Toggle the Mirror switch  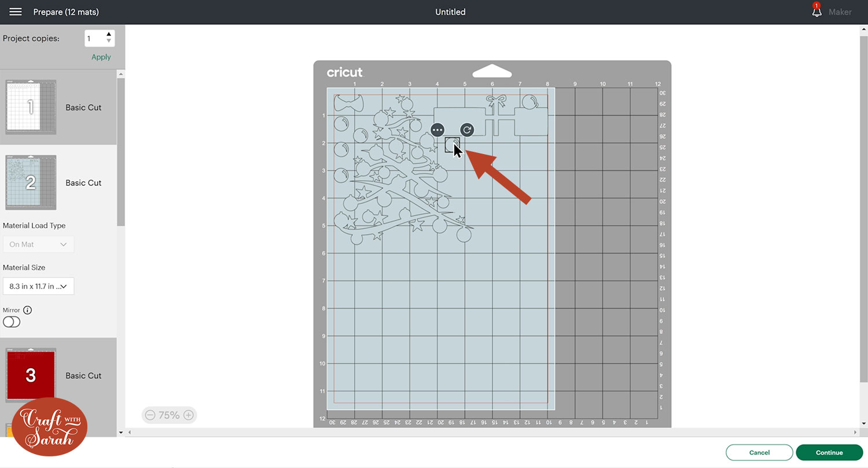(x=12, y=322)
